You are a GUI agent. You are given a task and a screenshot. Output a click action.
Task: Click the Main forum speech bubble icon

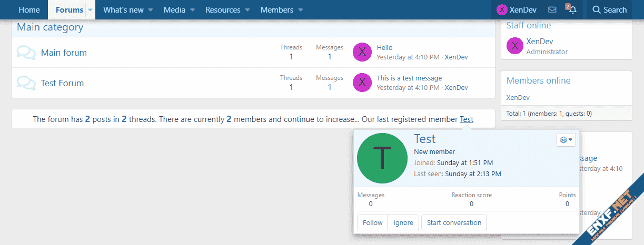pos(26,53)
